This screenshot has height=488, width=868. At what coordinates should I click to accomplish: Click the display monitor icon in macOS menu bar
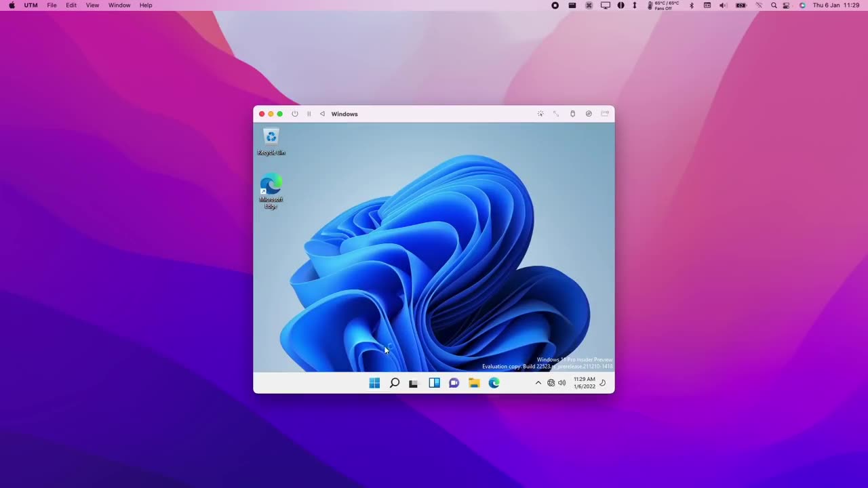[x=606, y=5]
